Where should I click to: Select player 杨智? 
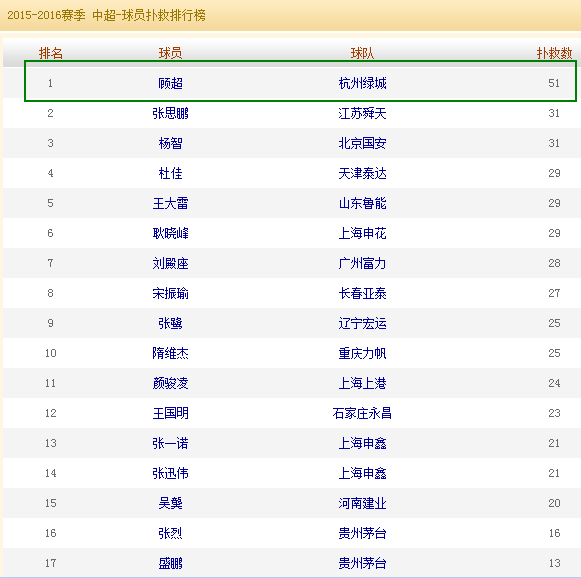coord(170,143)
